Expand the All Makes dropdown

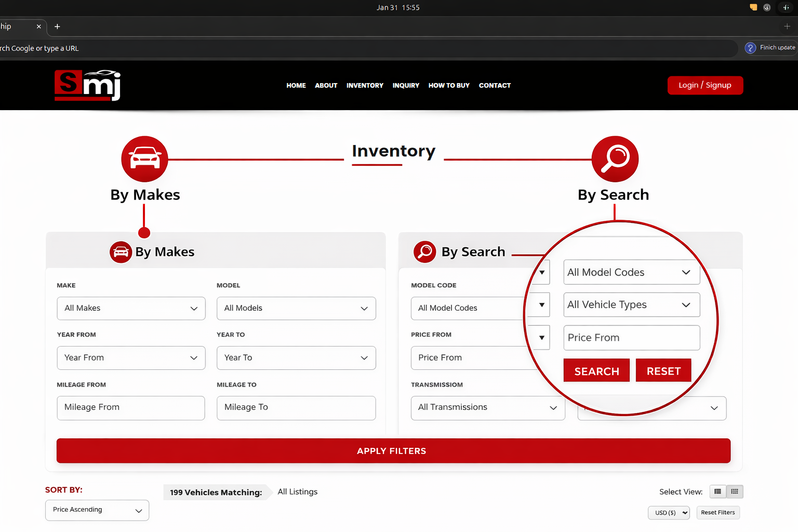[x=131, y=308]
